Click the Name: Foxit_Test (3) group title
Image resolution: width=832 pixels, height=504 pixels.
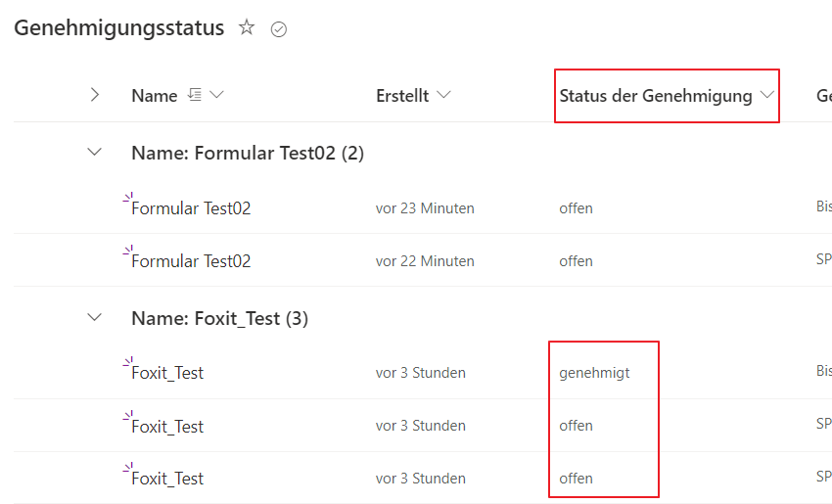(x=219, y=318)
